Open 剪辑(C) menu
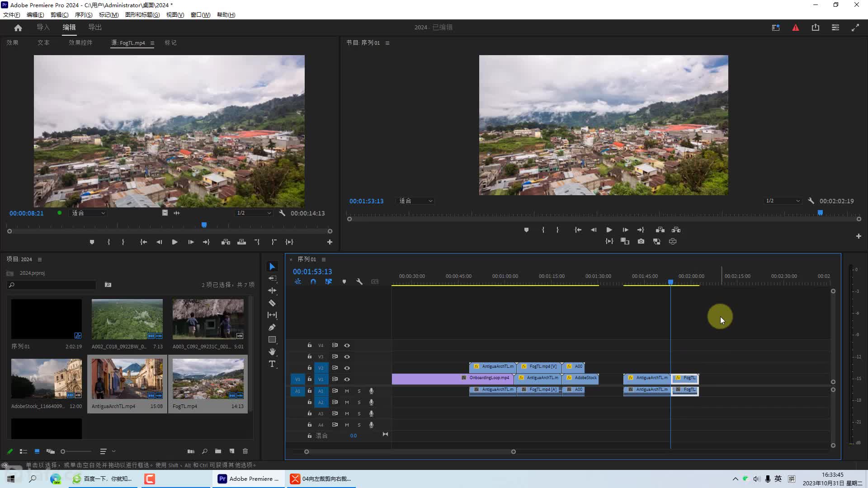The height and width of the screenshot is (488, 868). tap(59, 15)
